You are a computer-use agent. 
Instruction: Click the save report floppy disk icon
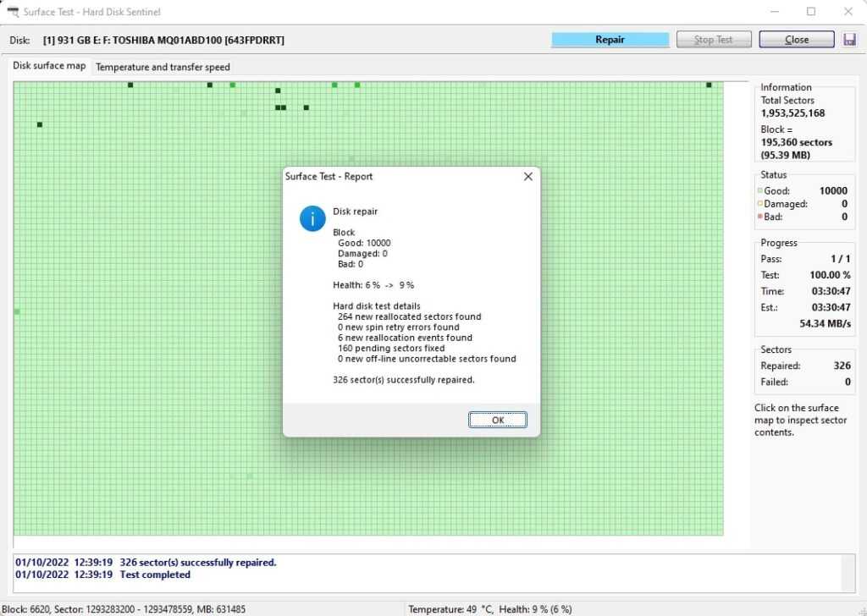849,39
